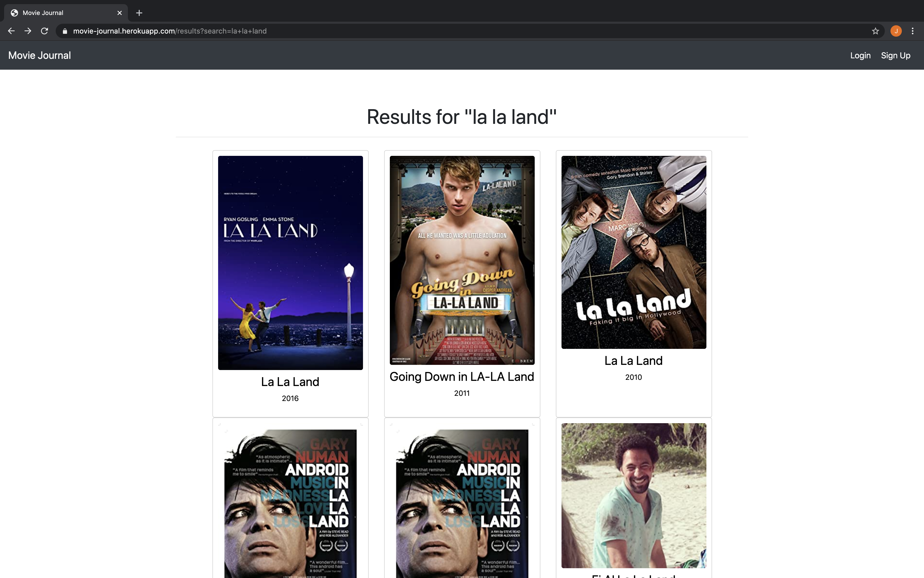Click the title above year 2016
The image size is (924, 578).
[x=290, y=382]
